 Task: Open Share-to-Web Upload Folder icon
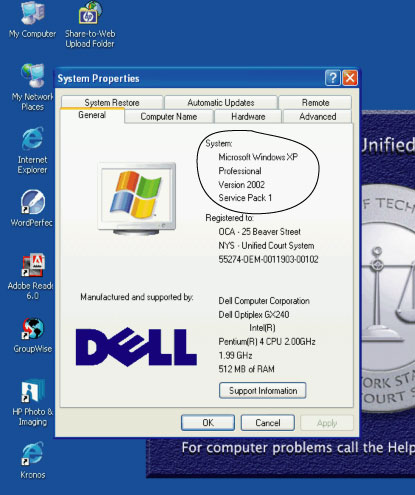point(90,25)
